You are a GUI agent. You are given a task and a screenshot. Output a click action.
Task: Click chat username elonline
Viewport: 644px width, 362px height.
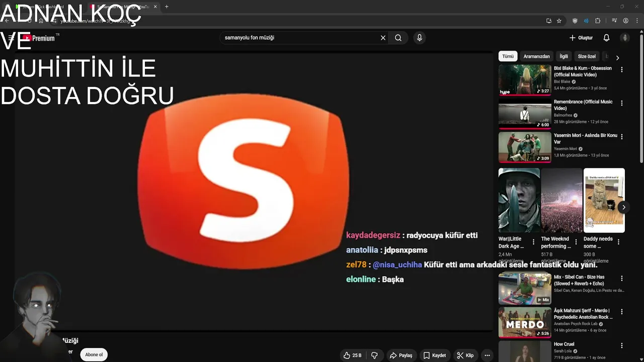point(361,279)
